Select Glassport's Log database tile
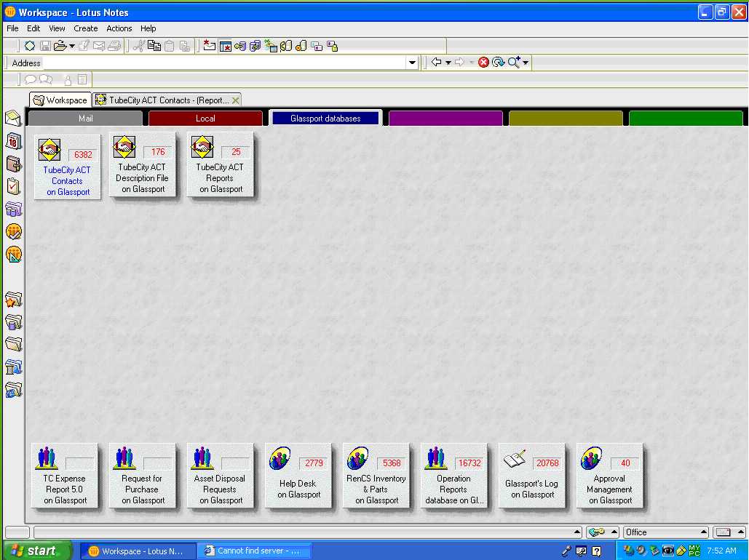The width and height of the screenshot is (749, 560). click(531, 476)
